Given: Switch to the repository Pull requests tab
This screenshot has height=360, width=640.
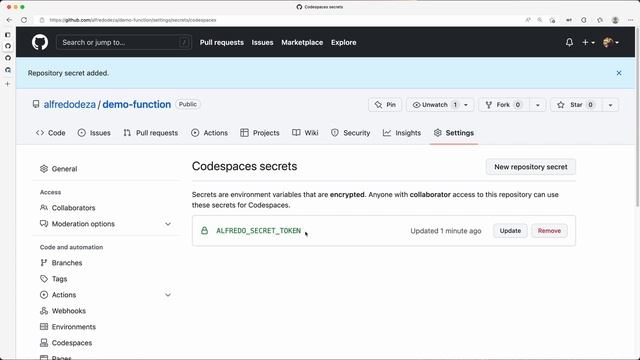Looking at the screenshot, I should point(151,133).
